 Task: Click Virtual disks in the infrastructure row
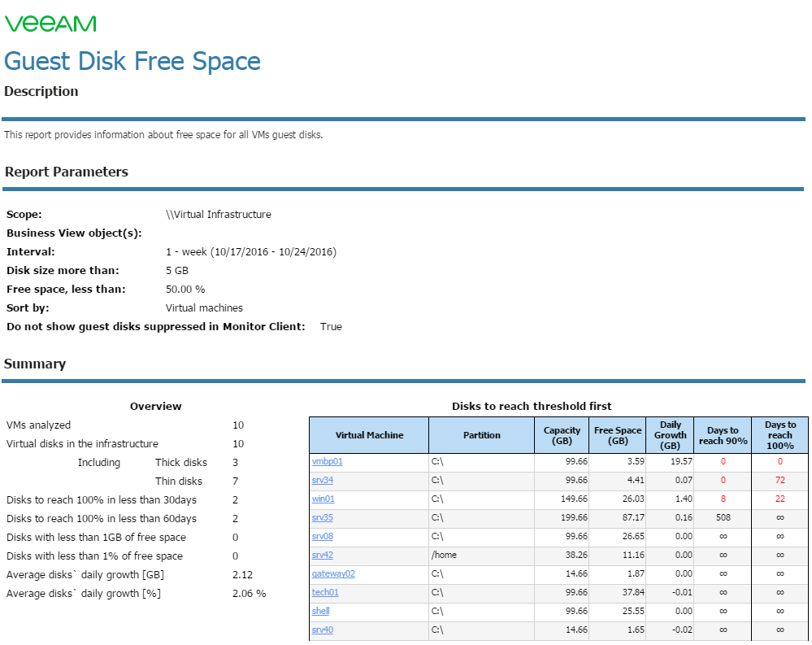(x=125, y=443)
